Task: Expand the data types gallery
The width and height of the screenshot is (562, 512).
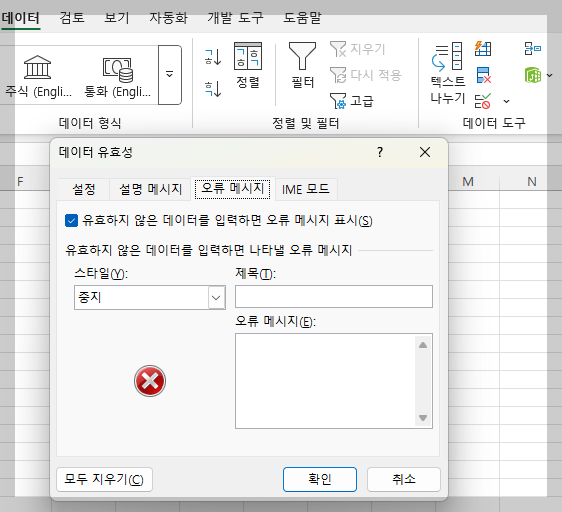Action: coord(170,75)
